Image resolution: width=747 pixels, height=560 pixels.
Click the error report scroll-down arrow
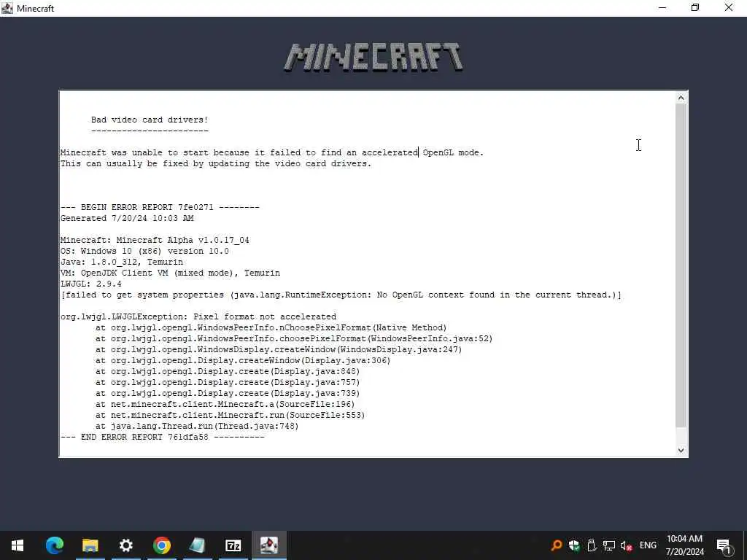pos(681,450)
